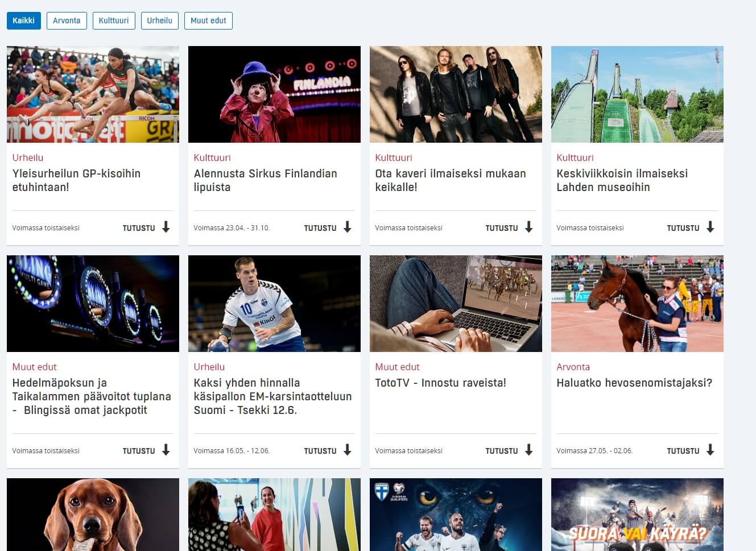Click validity text Voimassa 27.05. - 02.06.

[x=594, y=451]
